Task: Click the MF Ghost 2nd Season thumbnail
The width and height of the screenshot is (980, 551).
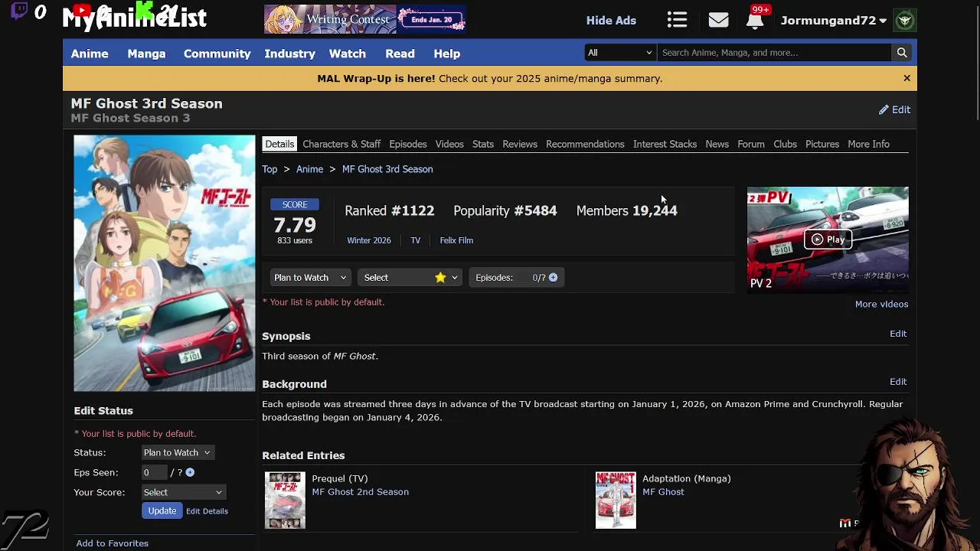Action: click(285, 500)
